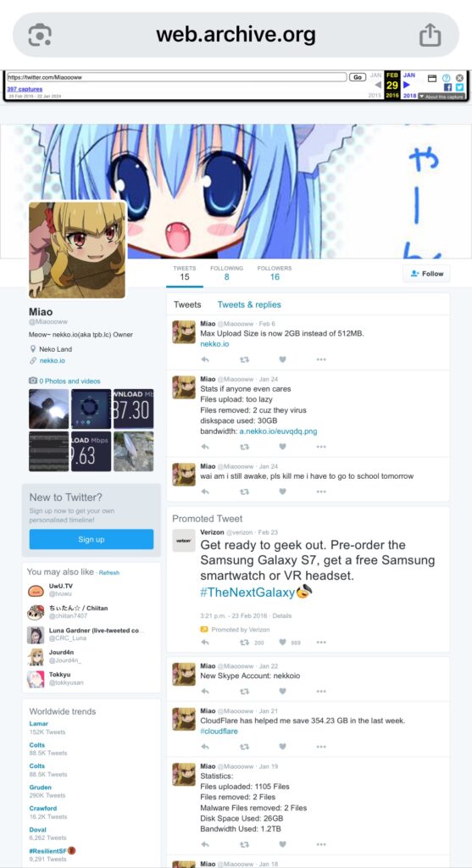The image size is (472, 868).
Task: Click the Follow button
Action: (426, 274)
